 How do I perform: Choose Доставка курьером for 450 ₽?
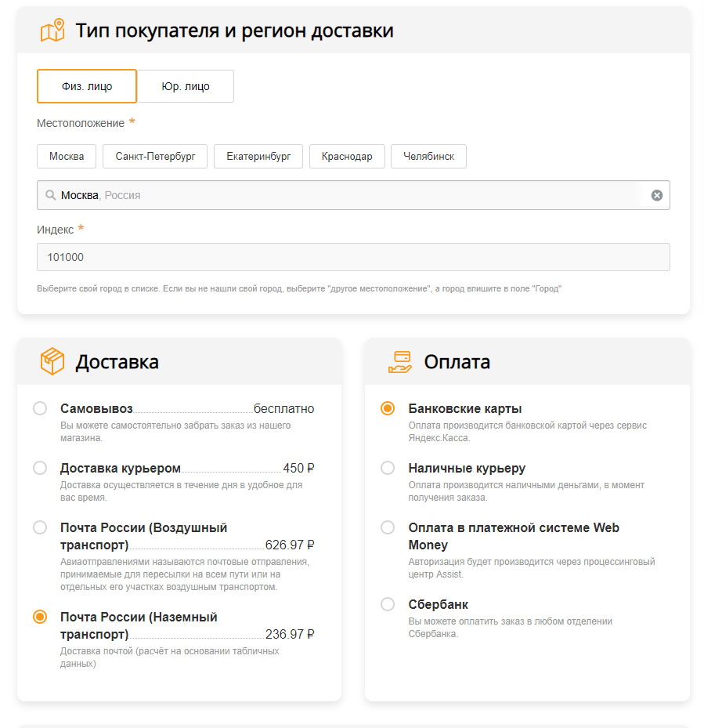(x=39, y=468)
